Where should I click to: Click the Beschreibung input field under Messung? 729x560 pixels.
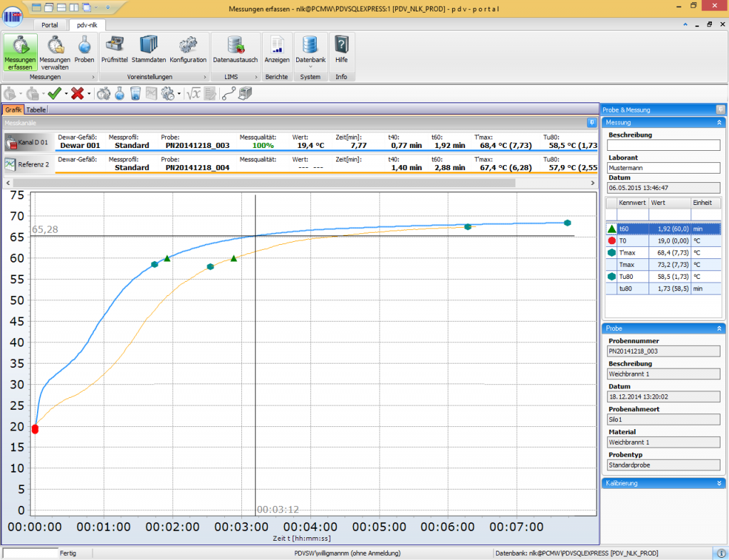pyautogui.click(x=663, y=145)
